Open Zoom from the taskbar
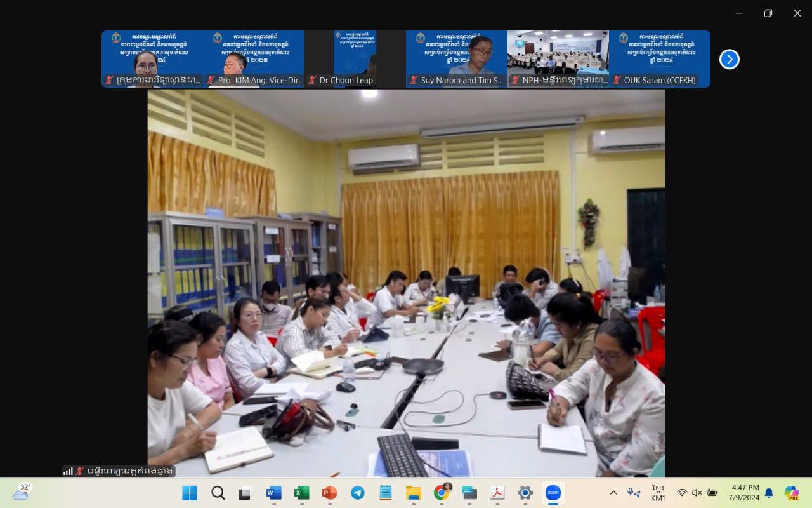The image size is (812, 508). coord(553,493)
